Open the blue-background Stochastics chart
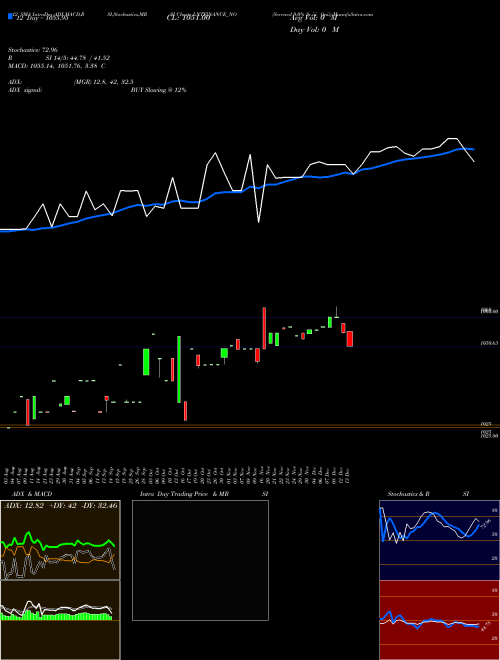 point(439,540)
